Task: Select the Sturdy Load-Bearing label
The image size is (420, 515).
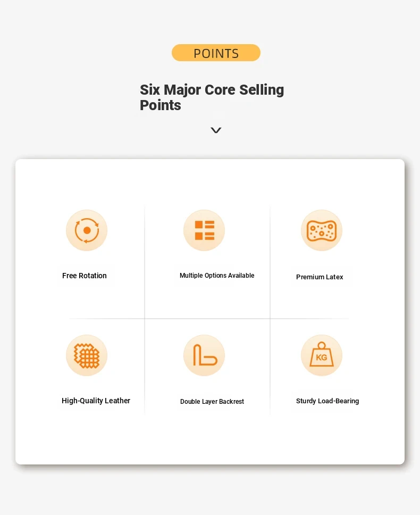Action: (x=327, y=401)
